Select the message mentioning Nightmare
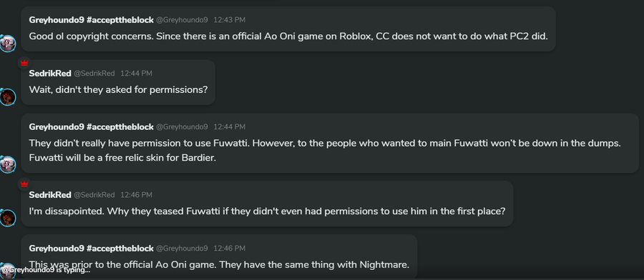Viewport: 644px width, 280px height. (219, 256)
